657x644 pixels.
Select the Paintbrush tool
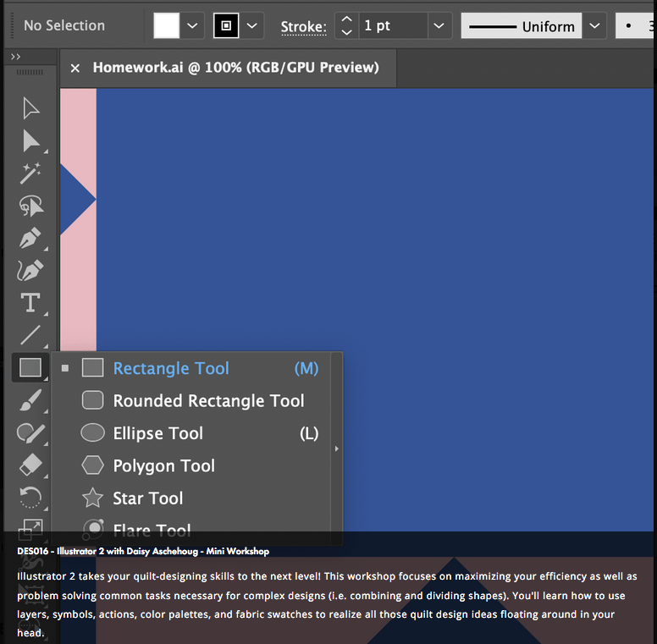point(30,400)
